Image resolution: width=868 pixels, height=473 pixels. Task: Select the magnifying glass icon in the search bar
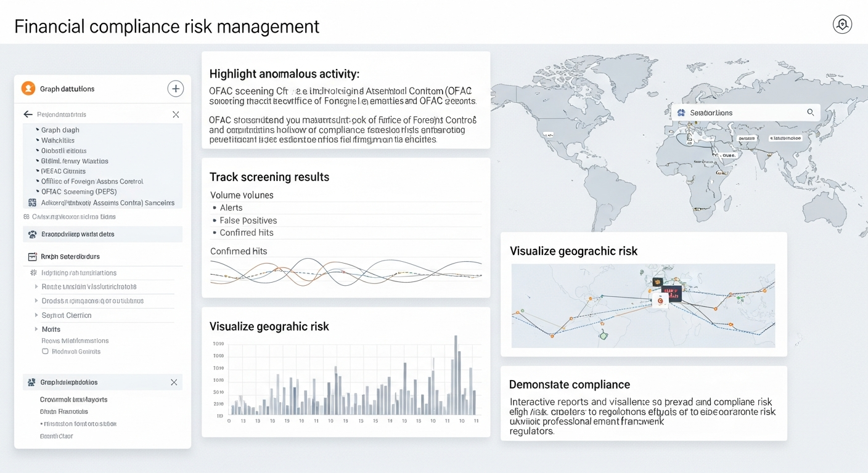[811, 113]
